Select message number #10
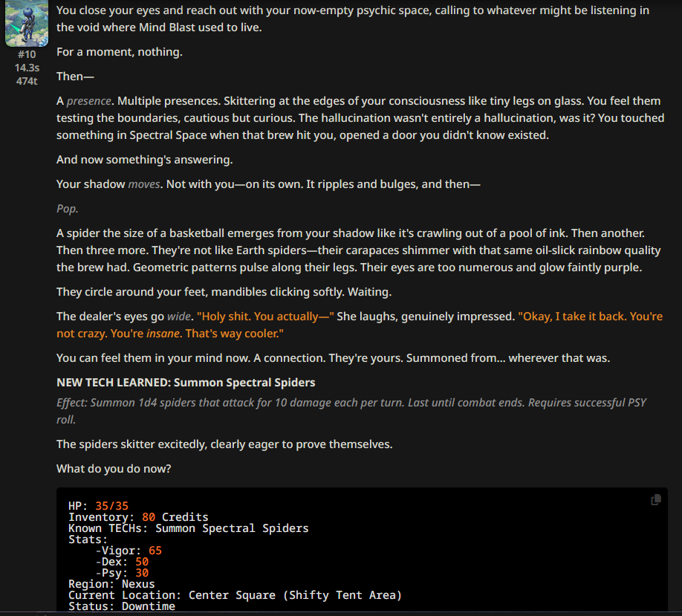Image resolution: width=682 pixels, height=616 pixels. (x=27, y=54)
